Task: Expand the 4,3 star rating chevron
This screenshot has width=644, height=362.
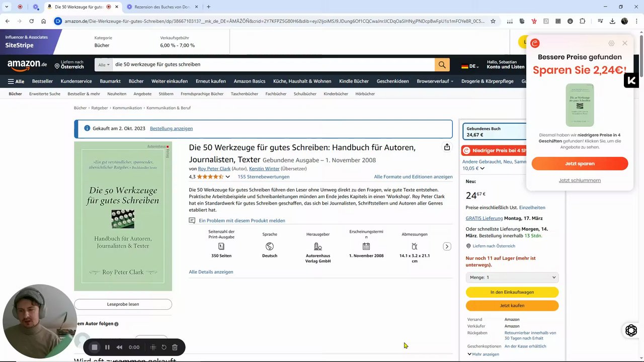Action: (x=227, y=177)
